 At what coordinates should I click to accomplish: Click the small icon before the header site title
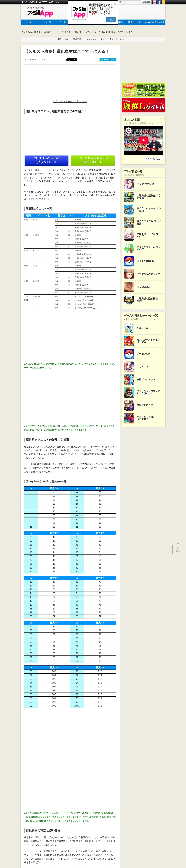tap(22, 2)
